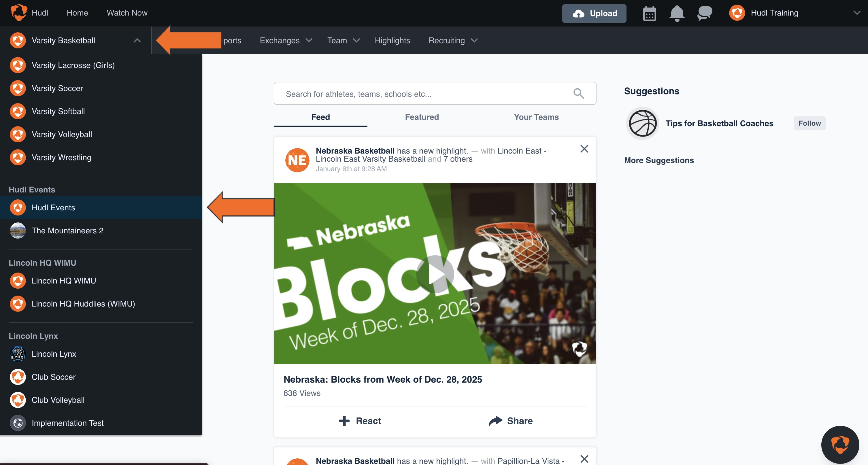868x465 pixels.
Task: Dismiss the Papillion-La Vista highlight post
Action: click(584, 459)
